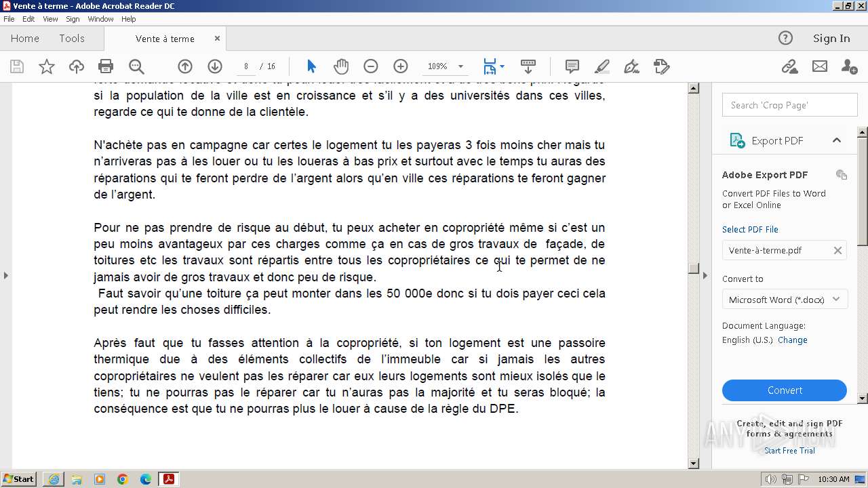Expand the left navigation pane
Screen dimensions: 868x488
pos(5,275)
